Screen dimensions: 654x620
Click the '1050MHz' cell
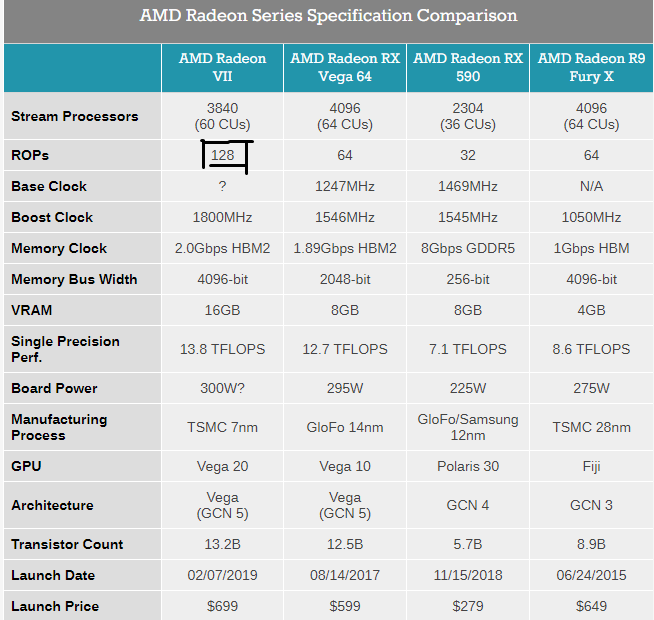(591, 217)
